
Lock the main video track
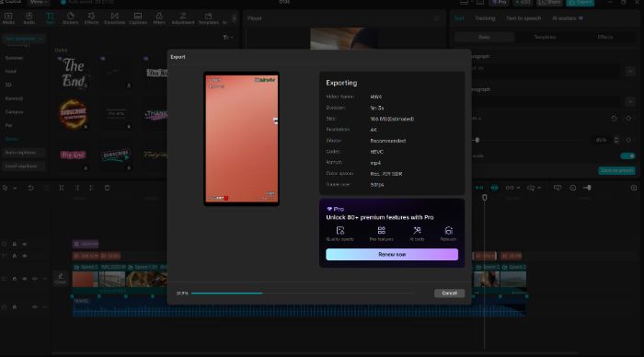point(15,279)
